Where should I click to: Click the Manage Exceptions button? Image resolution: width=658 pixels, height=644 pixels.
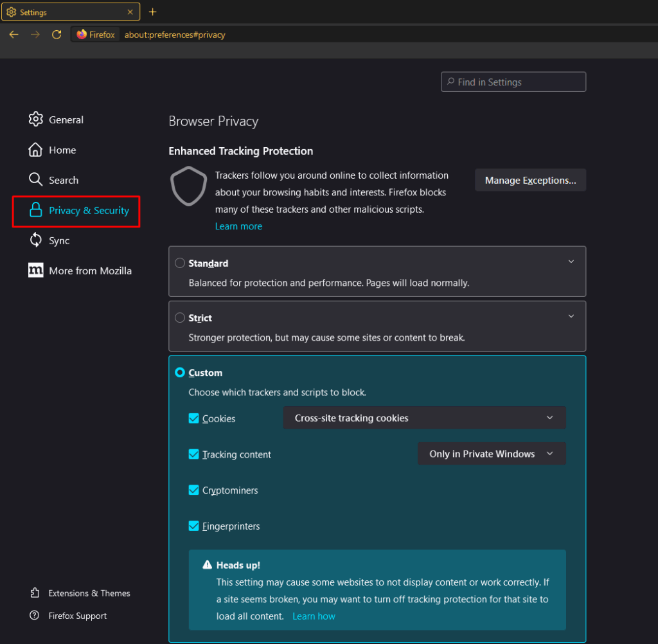530,180
